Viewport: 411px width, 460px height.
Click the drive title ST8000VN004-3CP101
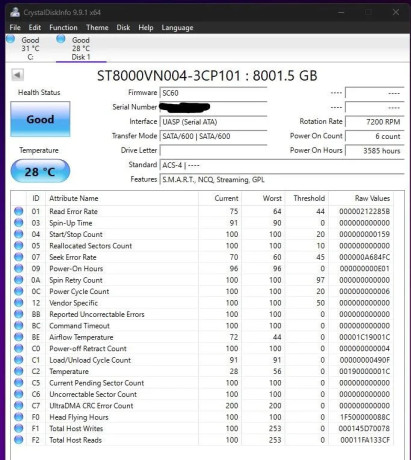169,76
